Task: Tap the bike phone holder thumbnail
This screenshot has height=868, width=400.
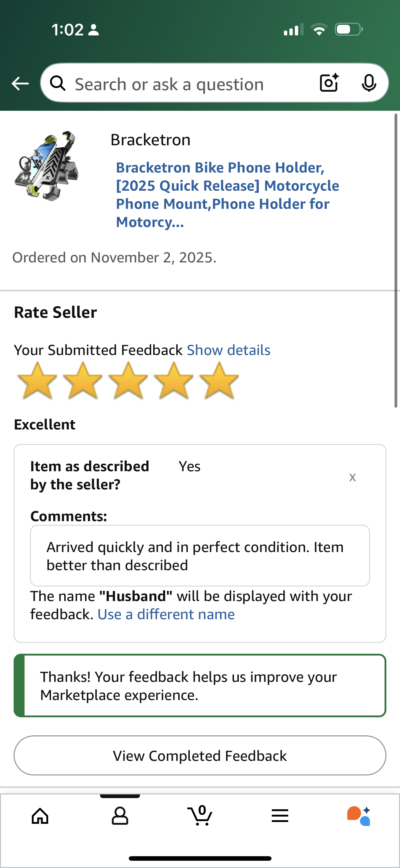Action: tap(46, 166)
